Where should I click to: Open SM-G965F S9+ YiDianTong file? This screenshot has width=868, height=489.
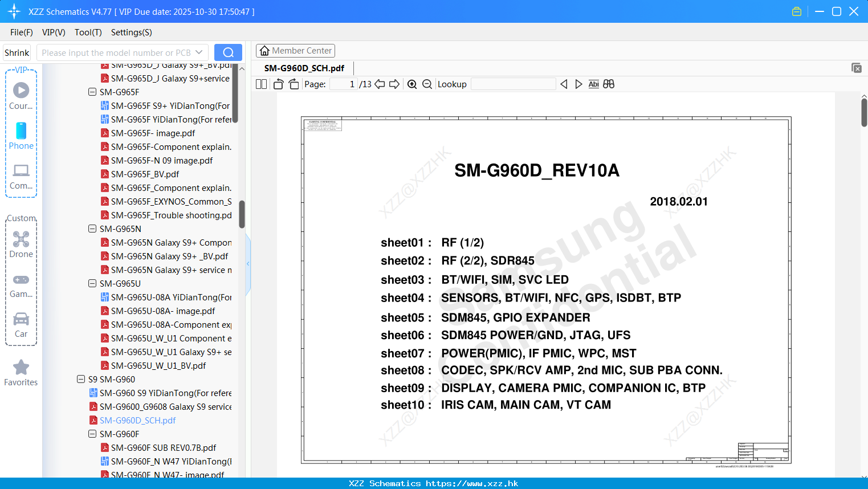coord(165,105)
